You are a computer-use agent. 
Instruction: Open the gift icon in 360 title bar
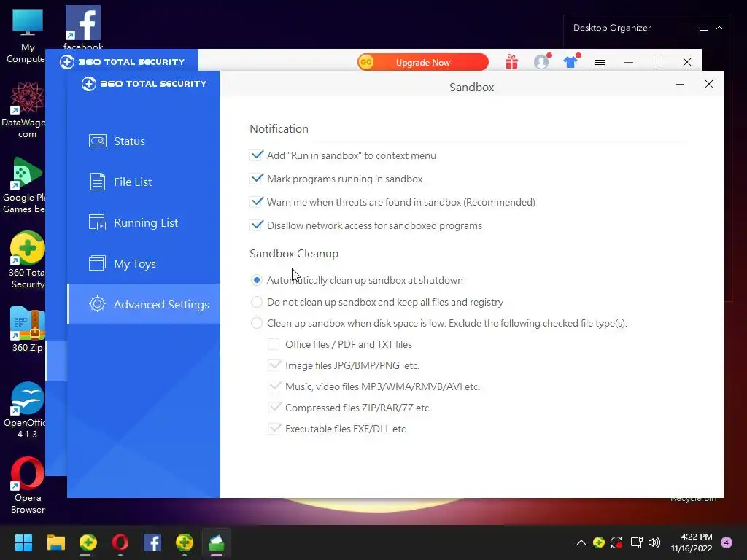pyautogui.click(x=511, y=62)
